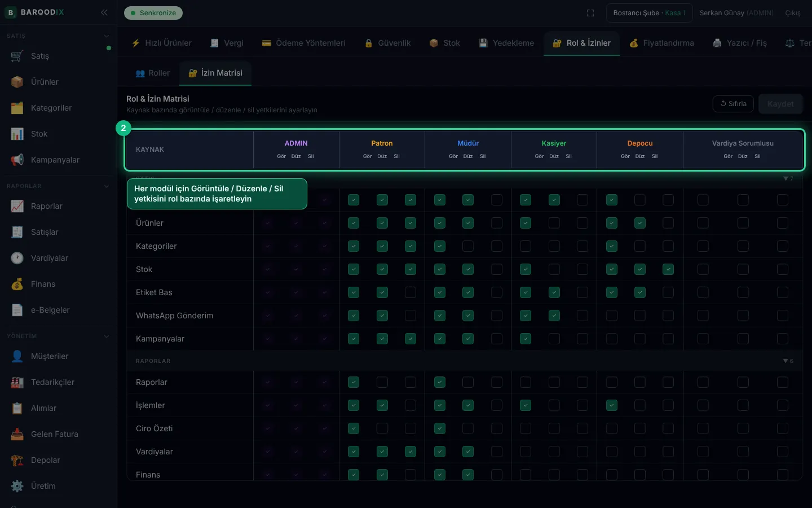Click the Serkan Günay (ADMIN) user label
The image size is (812, 508).
[x=736, y=13]
